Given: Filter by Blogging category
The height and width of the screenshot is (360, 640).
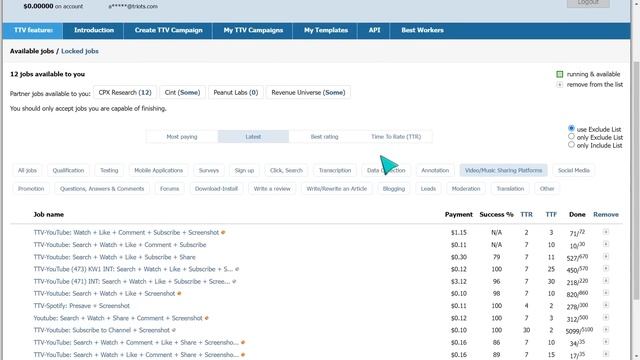Looking at the screenshot, I should pyautogui.click(x=394, y=189).
